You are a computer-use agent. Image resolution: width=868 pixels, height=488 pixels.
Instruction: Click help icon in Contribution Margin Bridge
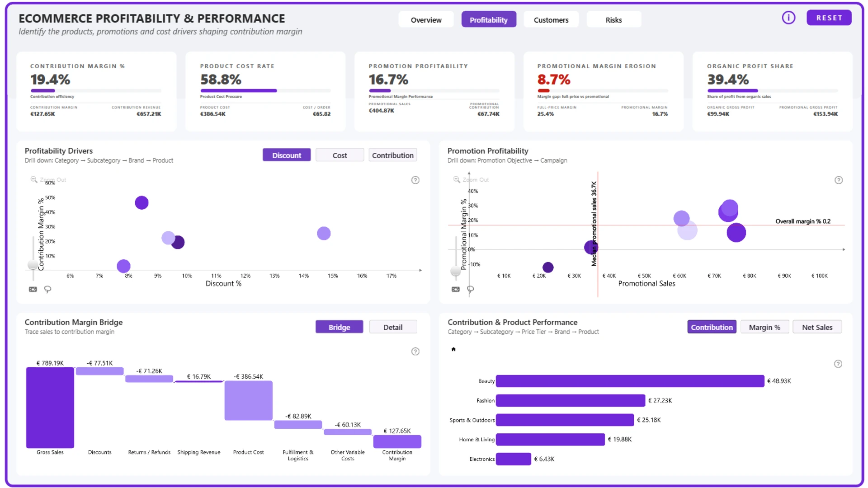pyautogui.click(x=415, y=351)
